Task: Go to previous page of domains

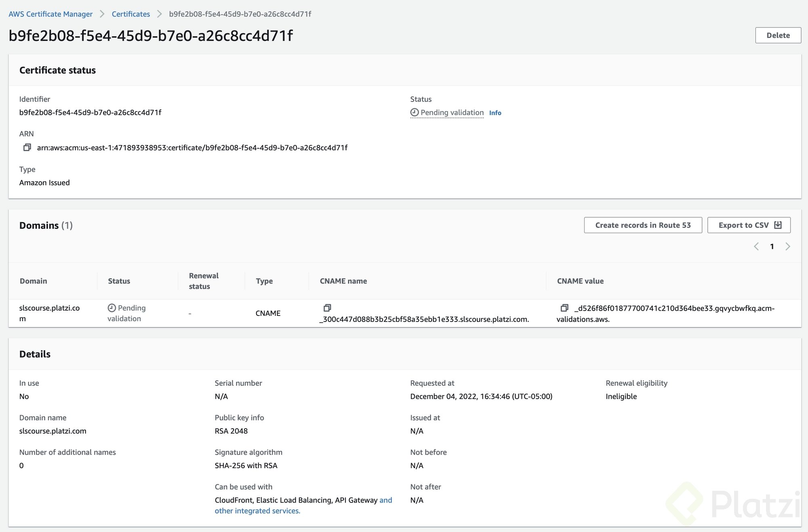Action: [x=756, y=246]
